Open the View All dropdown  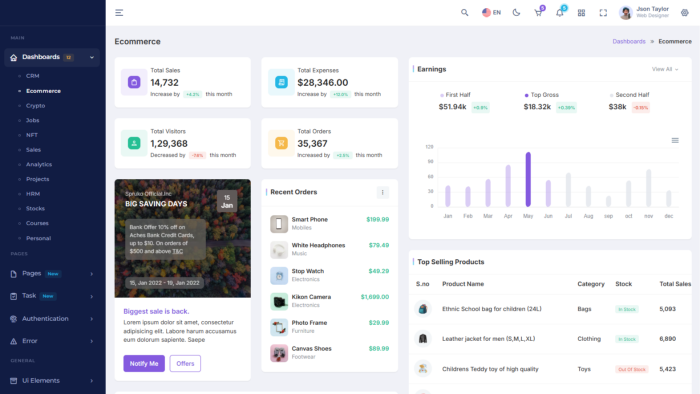coord(665,69)
